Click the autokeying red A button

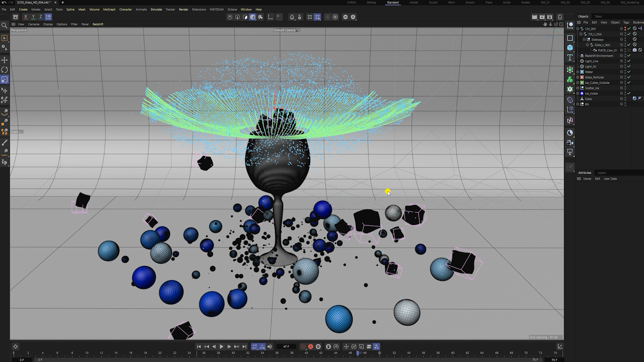click(311, 347)
